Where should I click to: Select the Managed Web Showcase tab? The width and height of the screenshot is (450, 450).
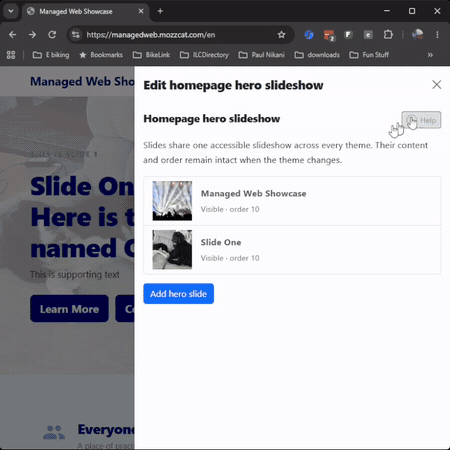click(x=86, y=11)
